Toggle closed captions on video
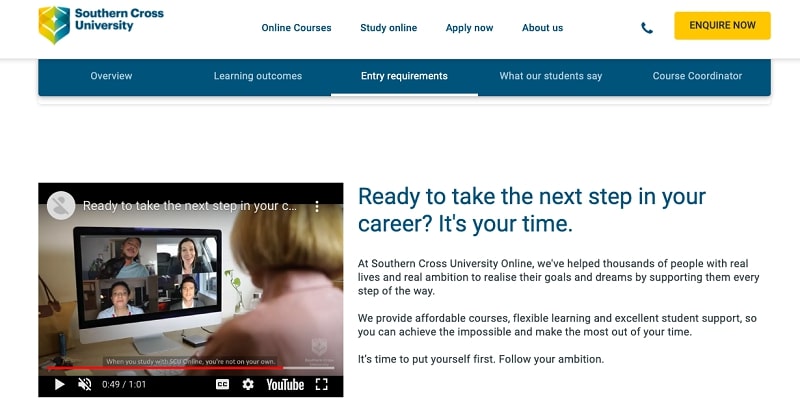This screenshot has height=420, width=800. pyautogui.click(x=222, y=384)
